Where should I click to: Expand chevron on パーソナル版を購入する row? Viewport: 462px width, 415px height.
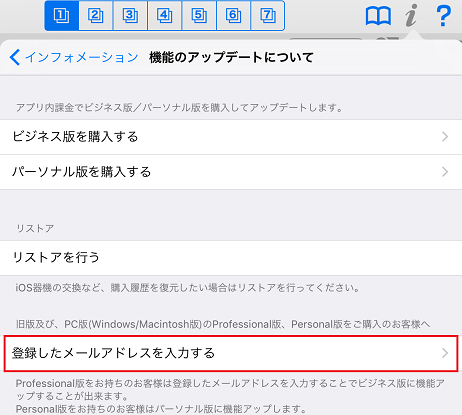445,172
